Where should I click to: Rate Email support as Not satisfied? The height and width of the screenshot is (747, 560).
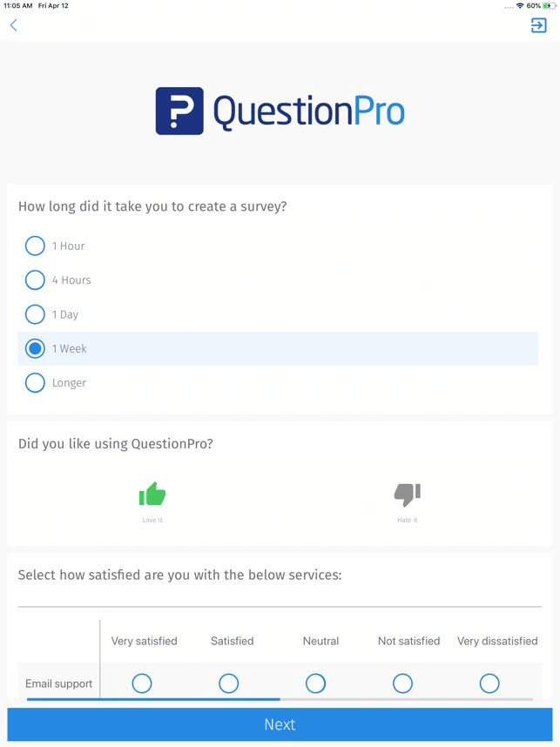[402, 683]
